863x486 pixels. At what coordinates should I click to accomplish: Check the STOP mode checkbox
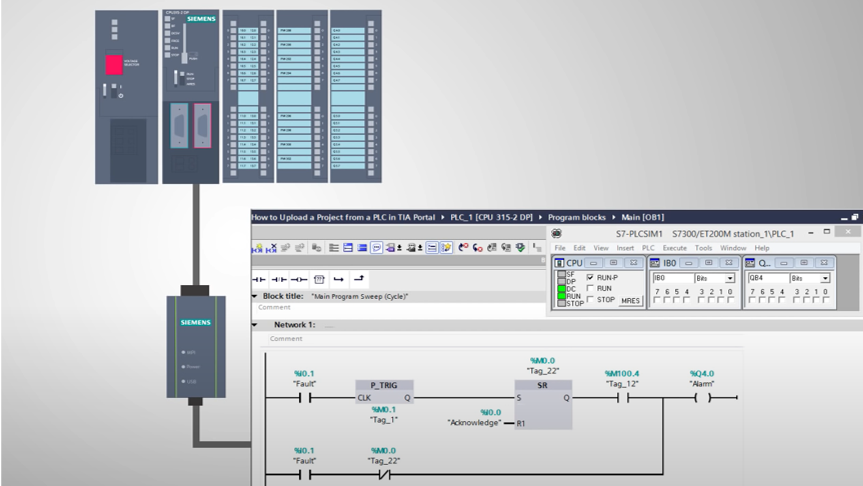point(591,299)
